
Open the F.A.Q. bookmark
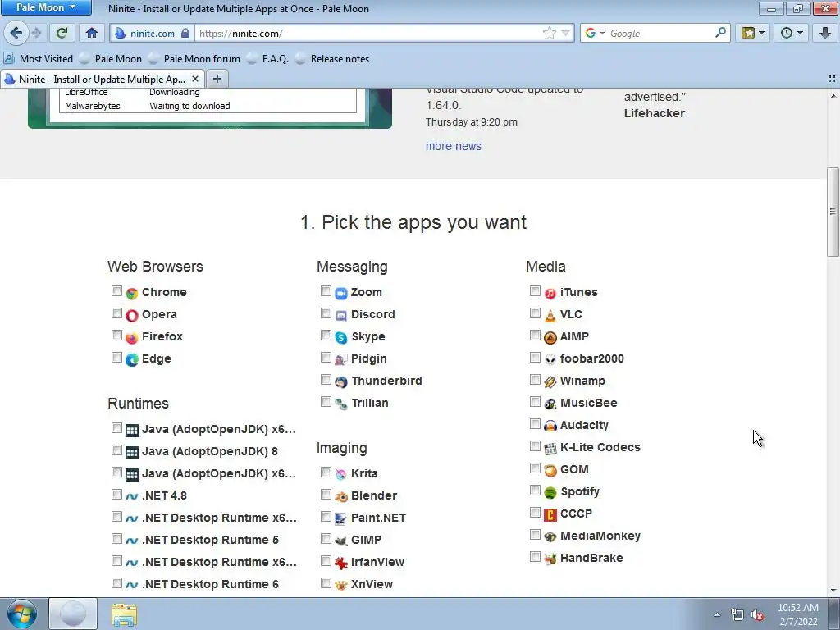(268, 59)
